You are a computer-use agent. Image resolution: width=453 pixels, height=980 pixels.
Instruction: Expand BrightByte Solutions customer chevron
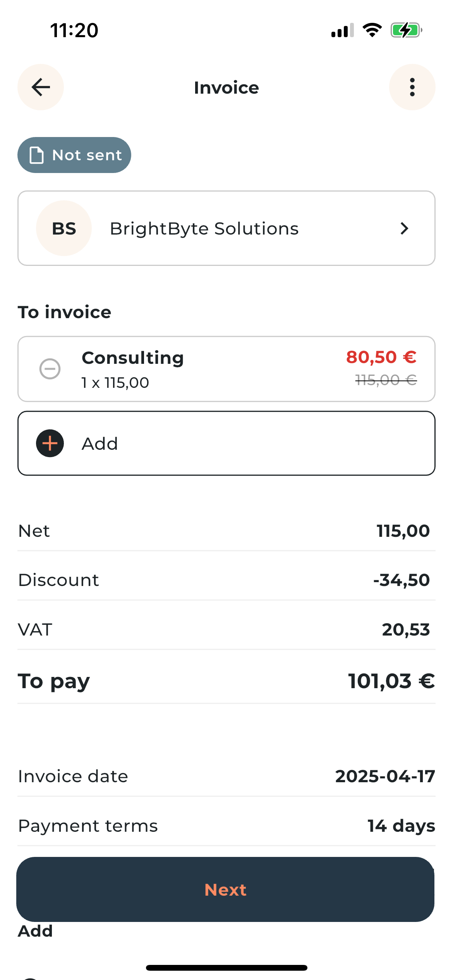pos(404,228)
